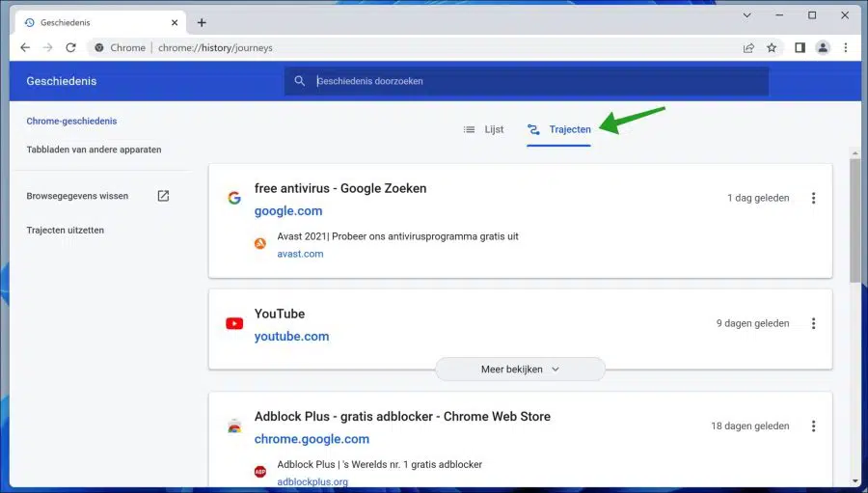Click the Google favicon in first journey

[x=234, y=198]
